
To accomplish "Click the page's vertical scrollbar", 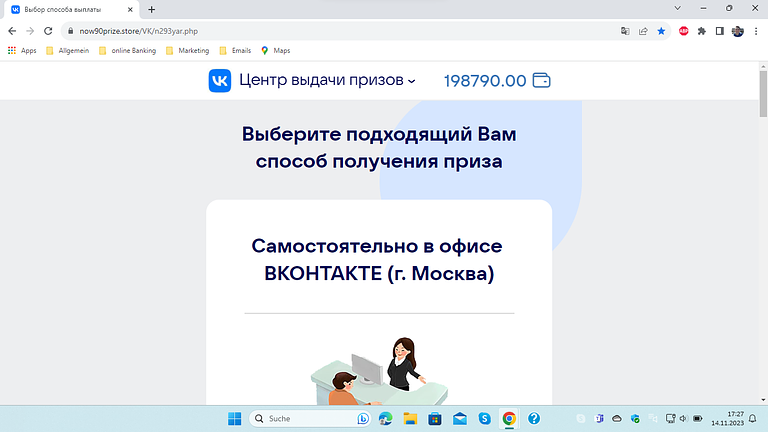I will [762, 200].
